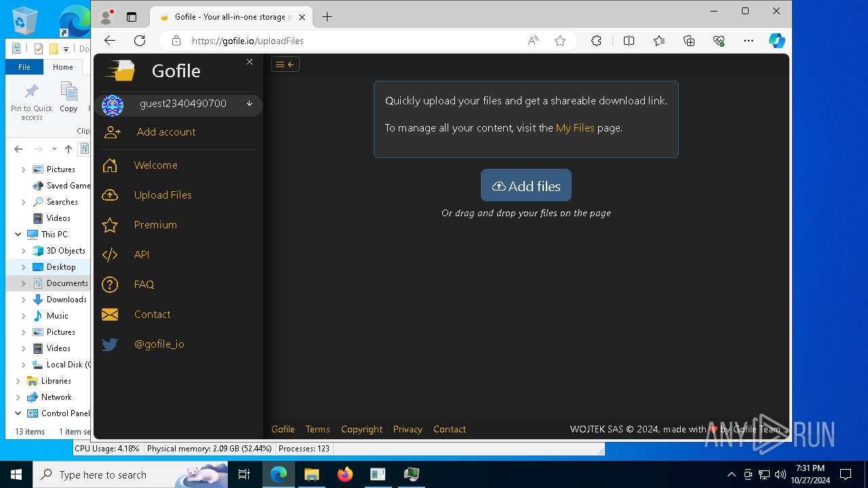The height and width of the screenshot is (488, 868).
Task: Open the Favorites list icon
Action: (x=659, y=41)
